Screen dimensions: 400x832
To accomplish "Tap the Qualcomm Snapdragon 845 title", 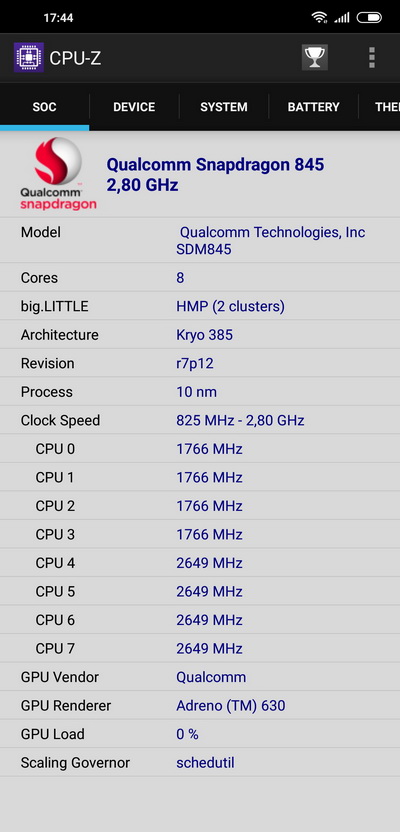I will click(x=215, y=164).
